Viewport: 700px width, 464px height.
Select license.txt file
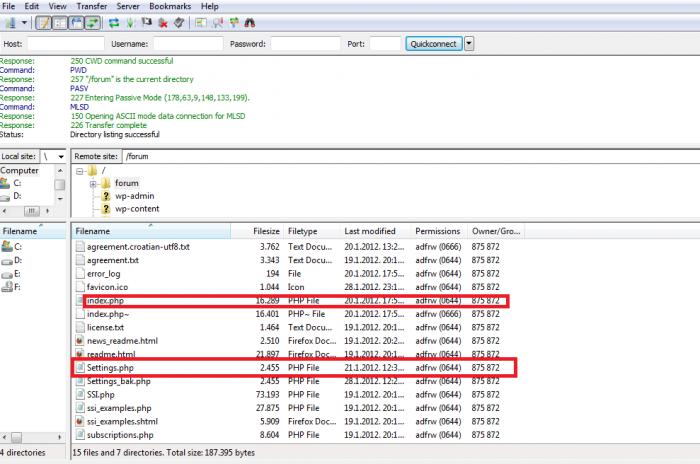[x=105, y=327]
